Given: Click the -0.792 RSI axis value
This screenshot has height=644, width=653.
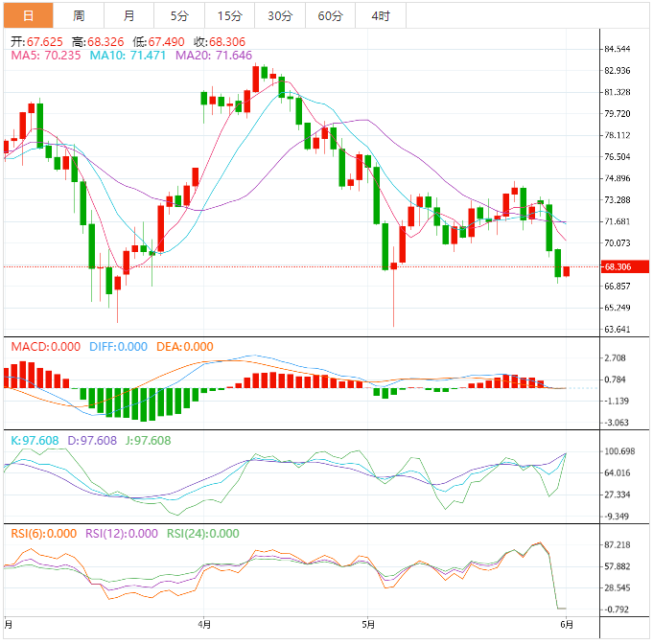Looking at the screenshot, I should pos(618,609).
